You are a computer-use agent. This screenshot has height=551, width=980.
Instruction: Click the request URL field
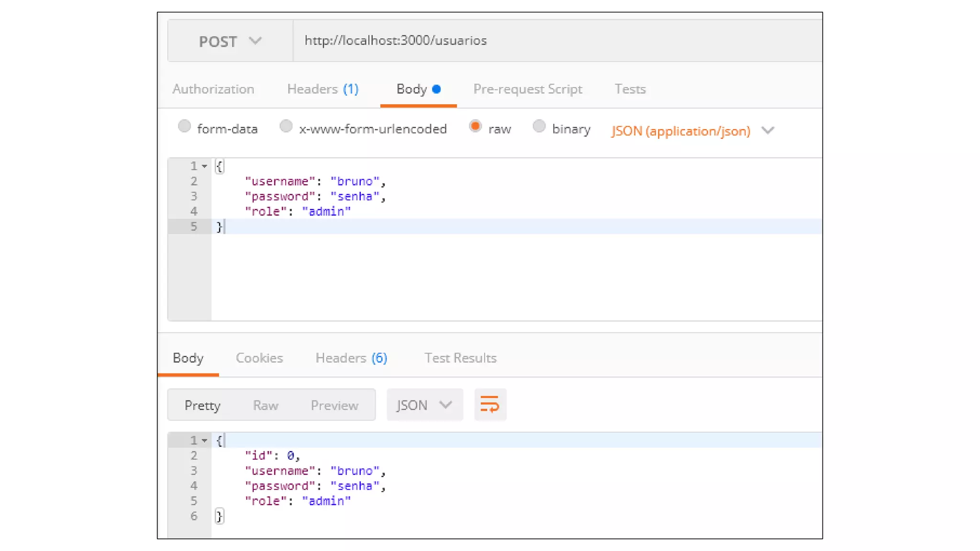(526, 41)
